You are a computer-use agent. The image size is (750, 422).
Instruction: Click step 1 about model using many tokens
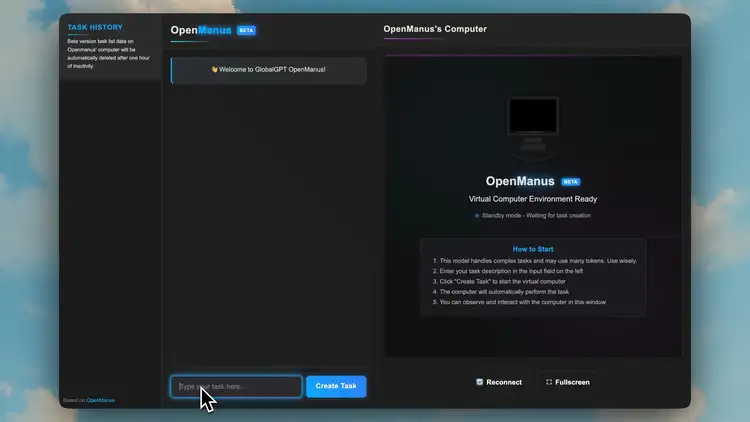(x=535, y=261)
